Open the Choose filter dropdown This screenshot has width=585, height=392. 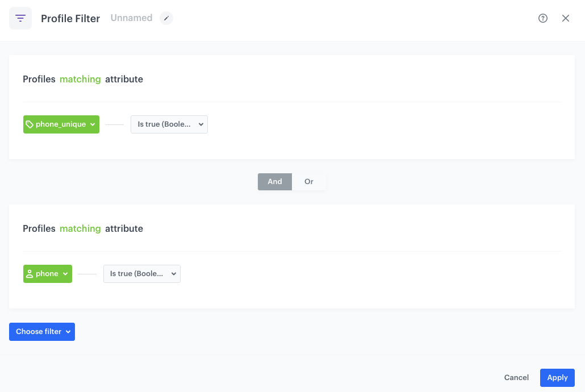41,331
